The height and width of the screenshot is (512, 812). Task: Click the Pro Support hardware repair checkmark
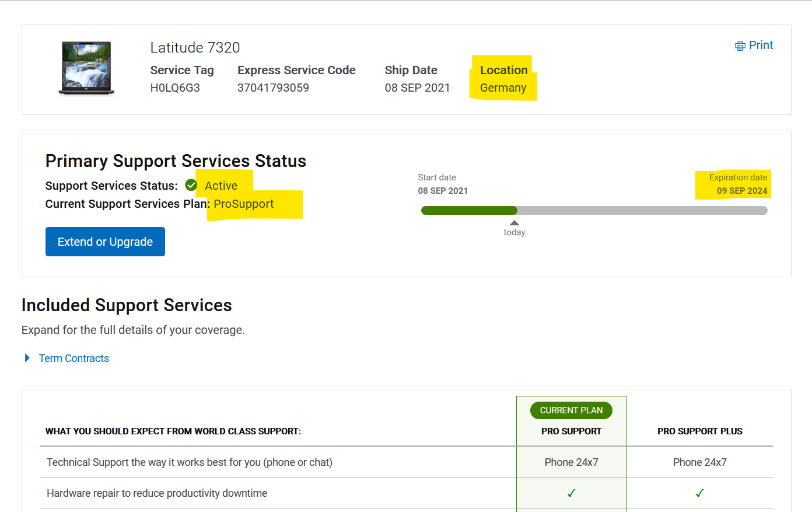[x=571, y=493]
